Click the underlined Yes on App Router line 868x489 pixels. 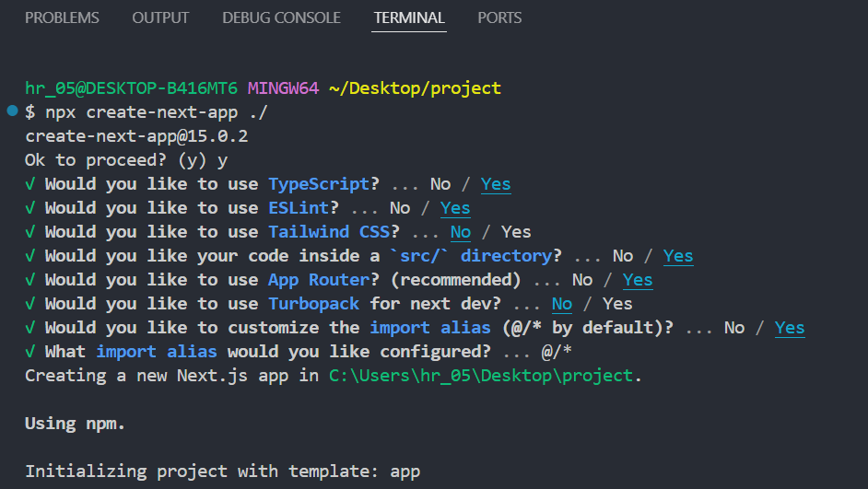pos(638,280)
